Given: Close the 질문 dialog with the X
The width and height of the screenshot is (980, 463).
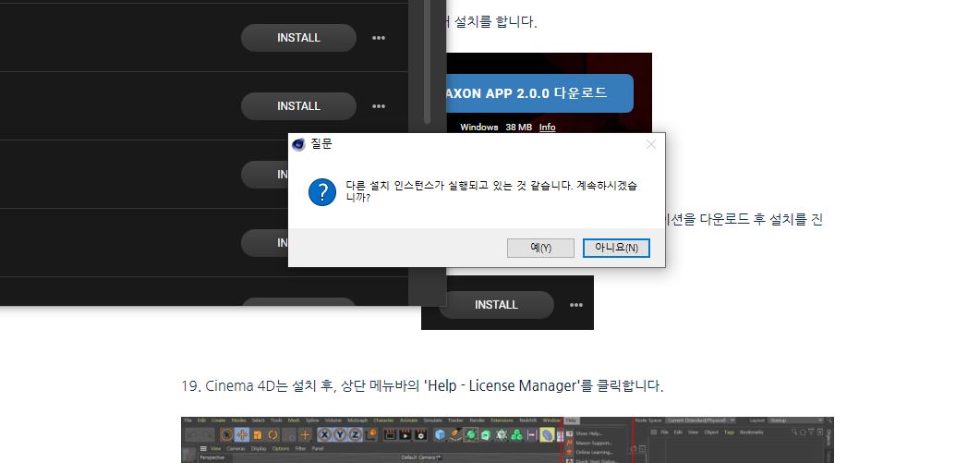Looking at the screenshot, I should (650, 144).
